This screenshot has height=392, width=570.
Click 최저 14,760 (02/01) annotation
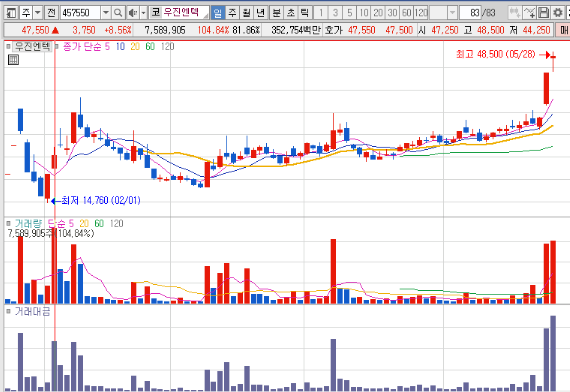(x=101, y=201)
